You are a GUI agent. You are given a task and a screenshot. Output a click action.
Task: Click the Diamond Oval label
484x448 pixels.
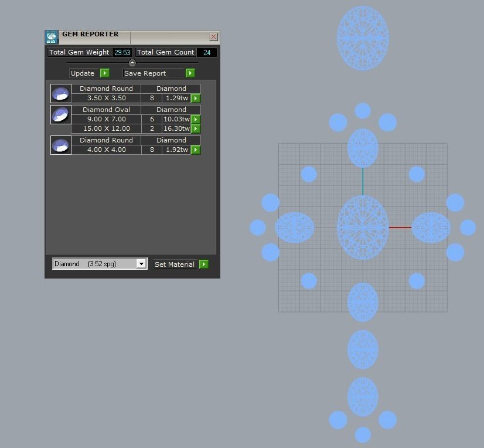coord(106,110)
